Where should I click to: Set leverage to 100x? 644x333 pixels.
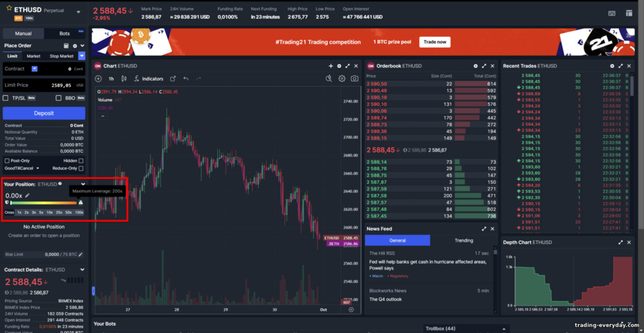pos(79,212)
